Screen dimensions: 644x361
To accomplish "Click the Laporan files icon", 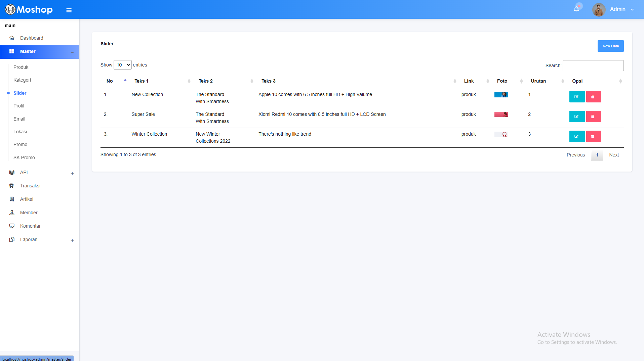I will tap(12, 239).
